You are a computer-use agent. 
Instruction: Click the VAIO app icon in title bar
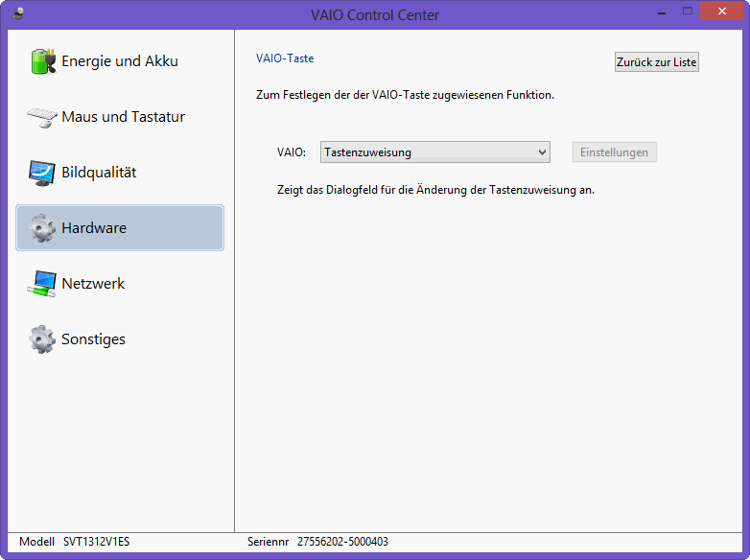pos(17,13)
